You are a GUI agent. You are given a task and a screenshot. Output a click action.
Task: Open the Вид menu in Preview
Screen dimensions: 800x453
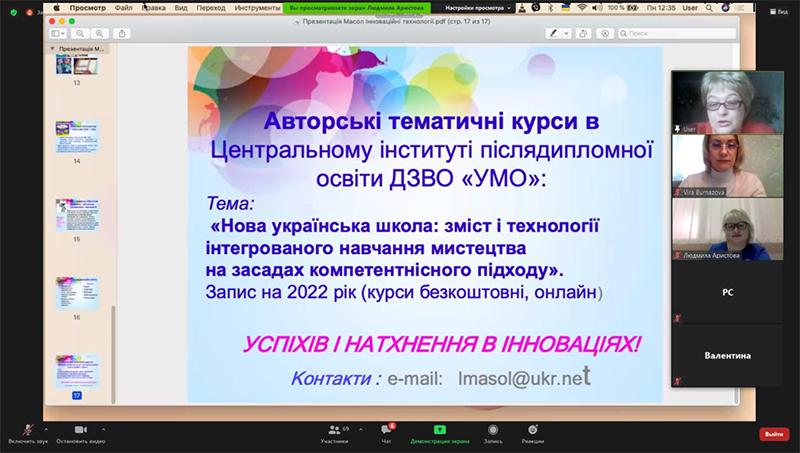tap(181, 8)
